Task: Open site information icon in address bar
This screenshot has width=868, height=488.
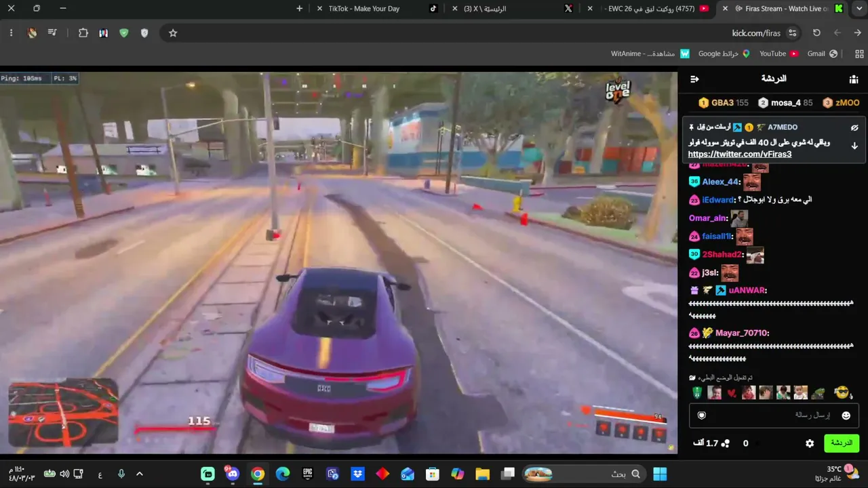Action: tap(792, 33)
